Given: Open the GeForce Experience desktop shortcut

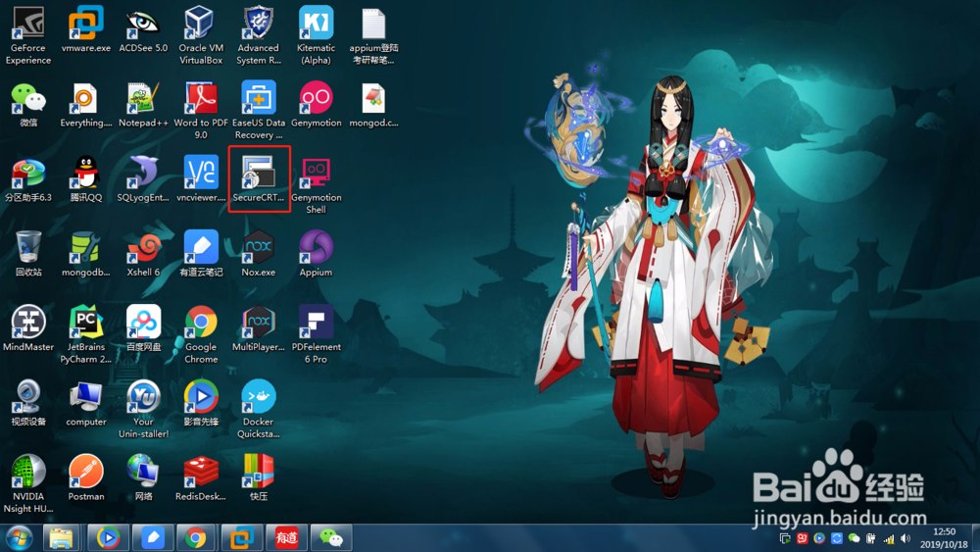Looking at the screenshot, I should [28, 35].
